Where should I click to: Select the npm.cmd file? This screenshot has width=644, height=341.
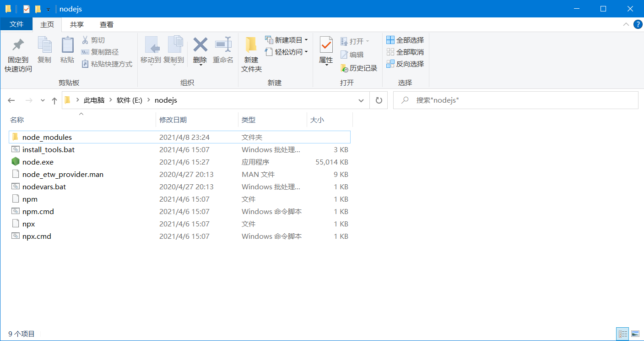tap(179, 212)
